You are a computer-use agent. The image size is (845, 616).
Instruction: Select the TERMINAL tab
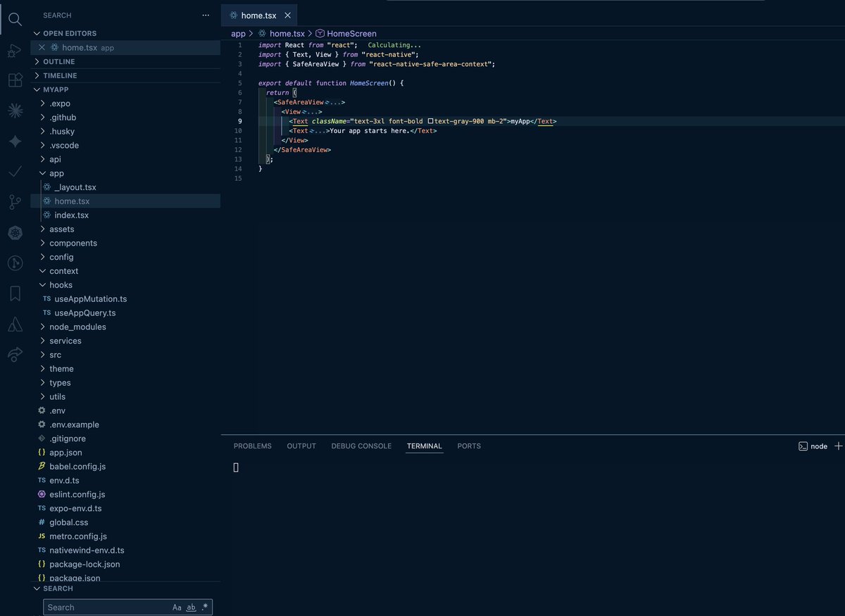[x=424, y=446]
